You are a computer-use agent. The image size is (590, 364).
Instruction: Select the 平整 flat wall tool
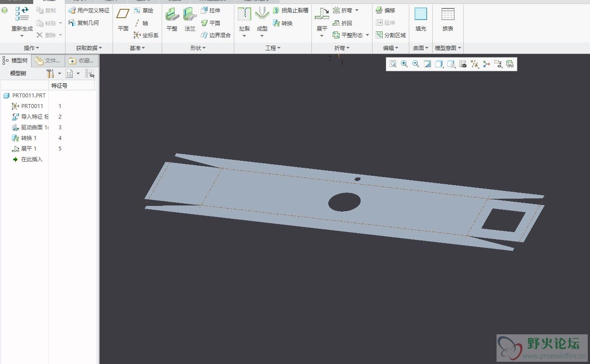tap(172, 19)
